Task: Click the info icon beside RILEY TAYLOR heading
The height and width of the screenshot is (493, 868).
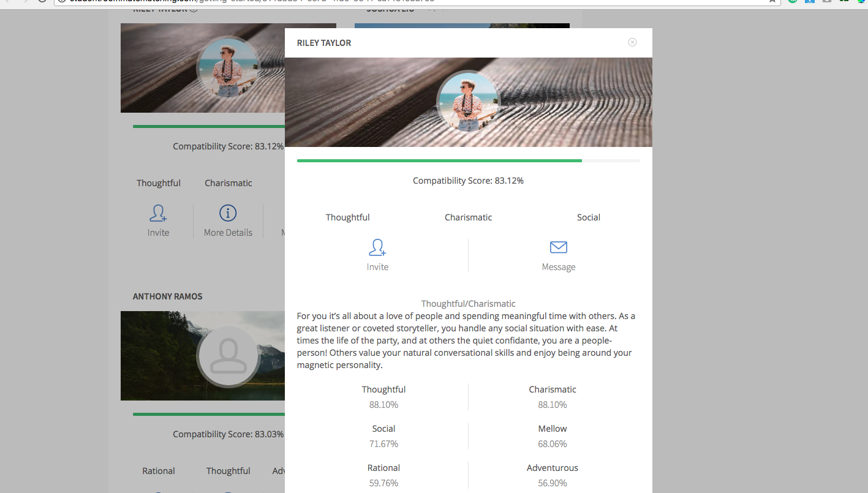Action: (x=194, y=9)
